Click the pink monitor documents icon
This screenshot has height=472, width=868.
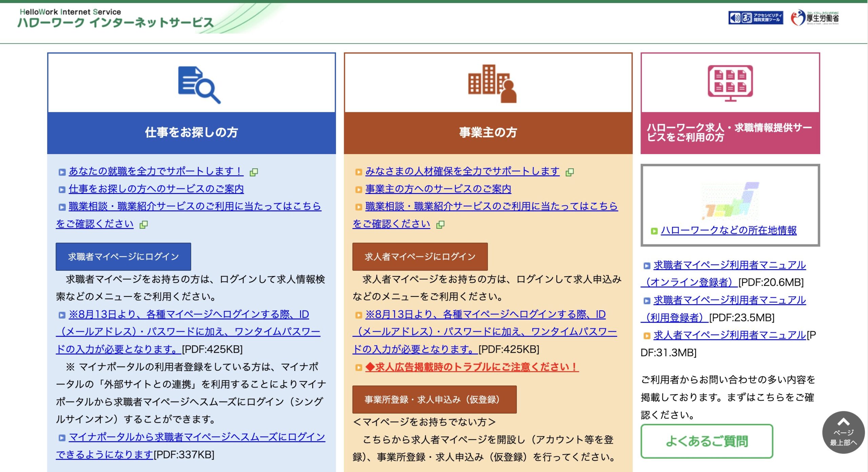[x=730, y=83]
